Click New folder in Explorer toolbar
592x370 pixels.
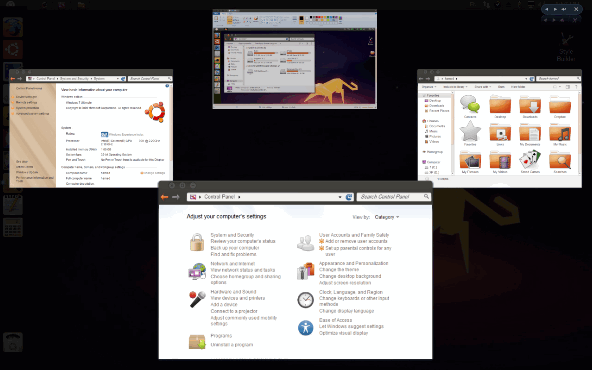518,87
